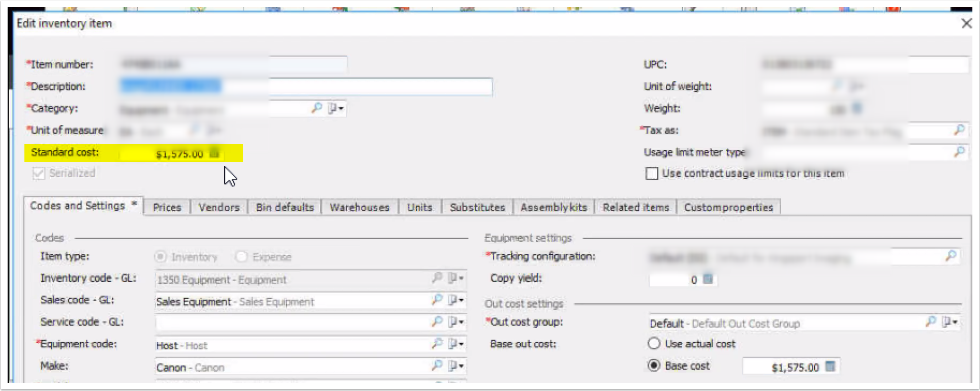Open lookup icon for Usage limit meter type
This screenshot has width=980, height=391.
coord(959,152)
